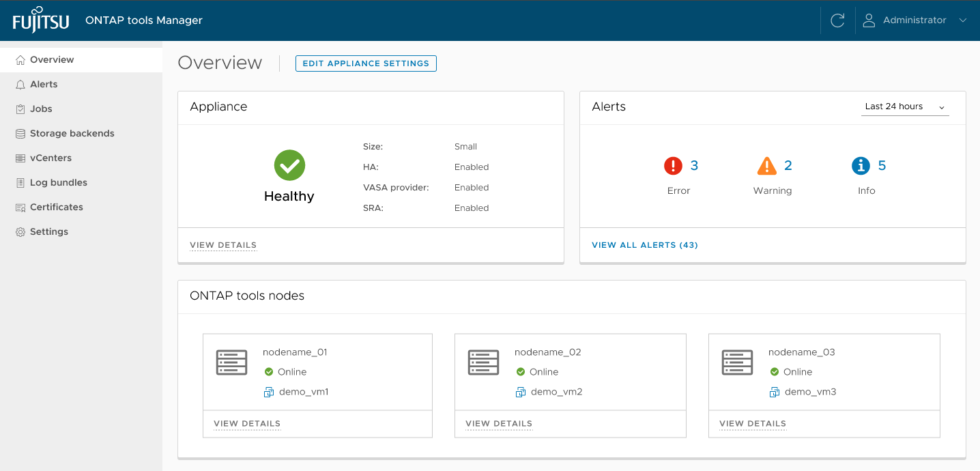Open Edit Appliance Settings
This screenshot has width=980, height=471.
coord(366,63)
